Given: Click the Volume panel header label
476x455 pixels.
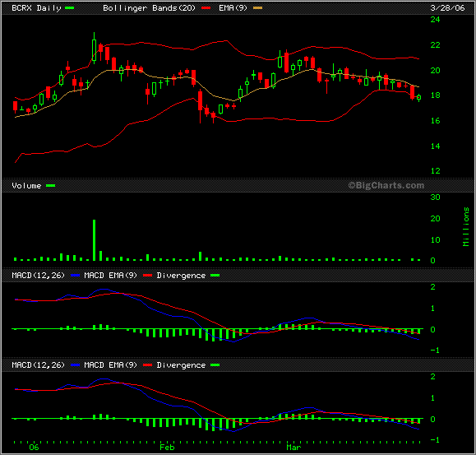Looking at the screenshot, I should coord(26,186).
